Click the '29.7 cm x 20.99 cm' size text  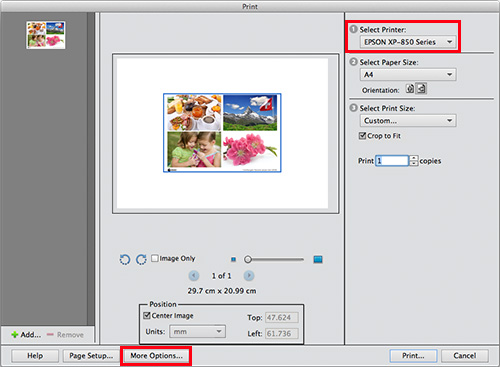coord(222,291)
